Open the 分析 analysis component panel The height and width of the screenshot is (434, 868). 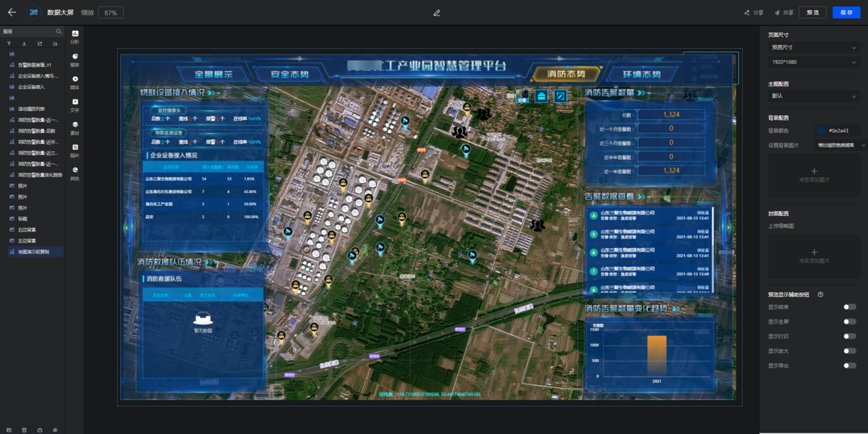pyautogui.click(x=75, y=37)
